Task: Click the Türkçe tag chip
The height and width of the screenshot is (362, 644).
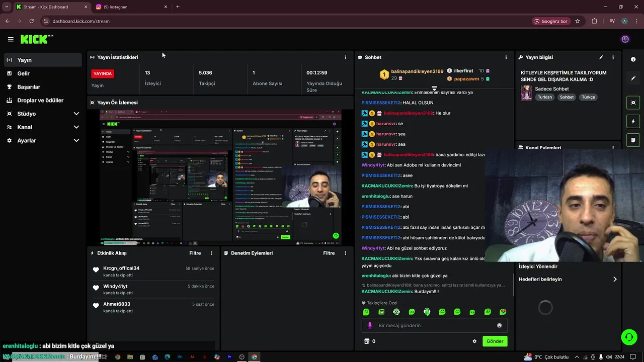Action: 588,97
